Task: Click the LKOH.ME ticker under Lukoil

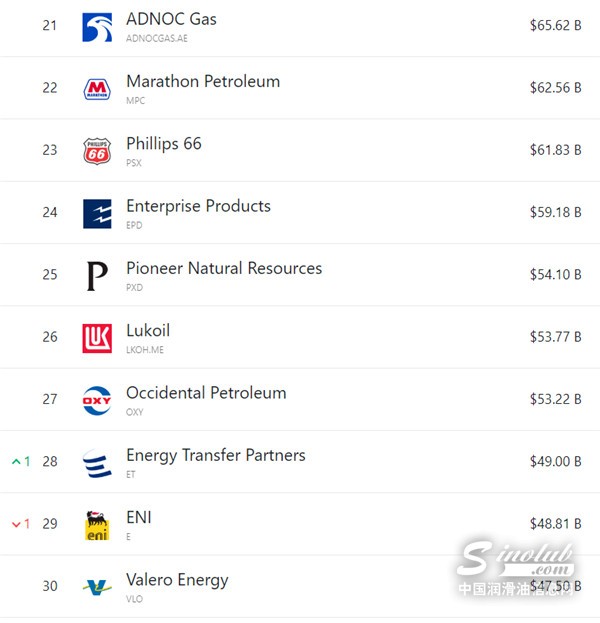Action: (145, 350)
